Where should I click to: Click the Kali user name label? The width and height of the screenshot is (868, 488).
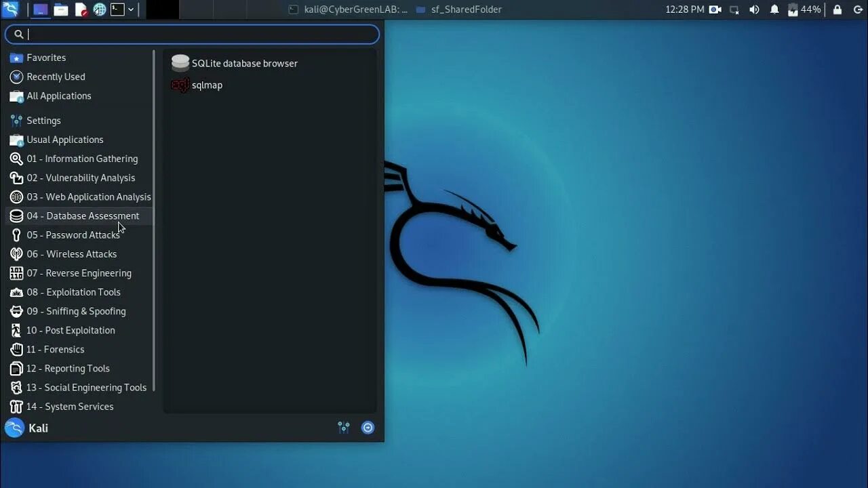(x=38, y=428)
